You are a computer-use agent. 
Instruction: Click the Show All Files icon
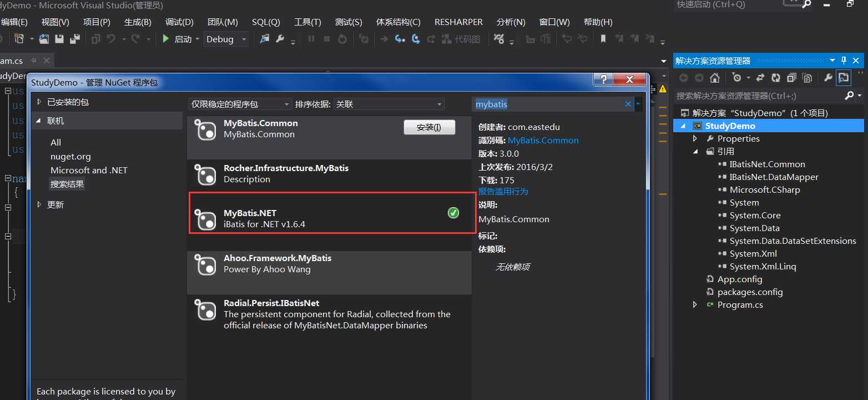point(807,78)
